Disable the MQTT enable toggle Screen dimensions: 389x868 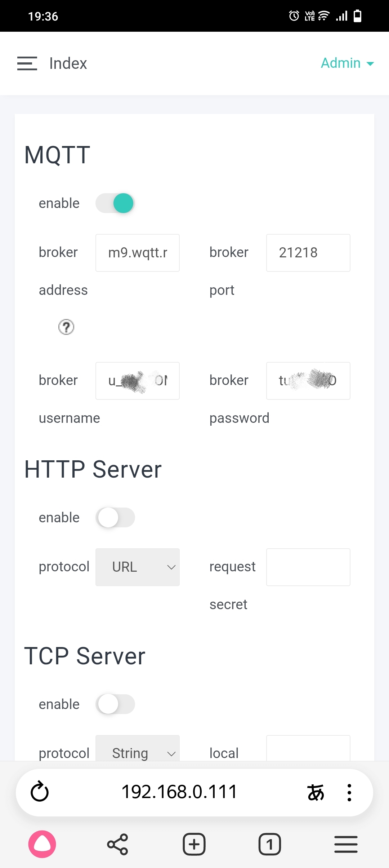click(x=115, y=203)
